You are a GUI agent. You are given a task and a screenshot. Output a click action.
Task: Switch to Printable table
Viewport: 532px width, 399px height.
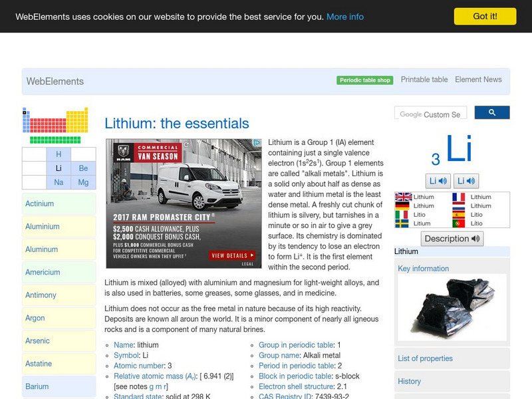[x=424, y=79]
